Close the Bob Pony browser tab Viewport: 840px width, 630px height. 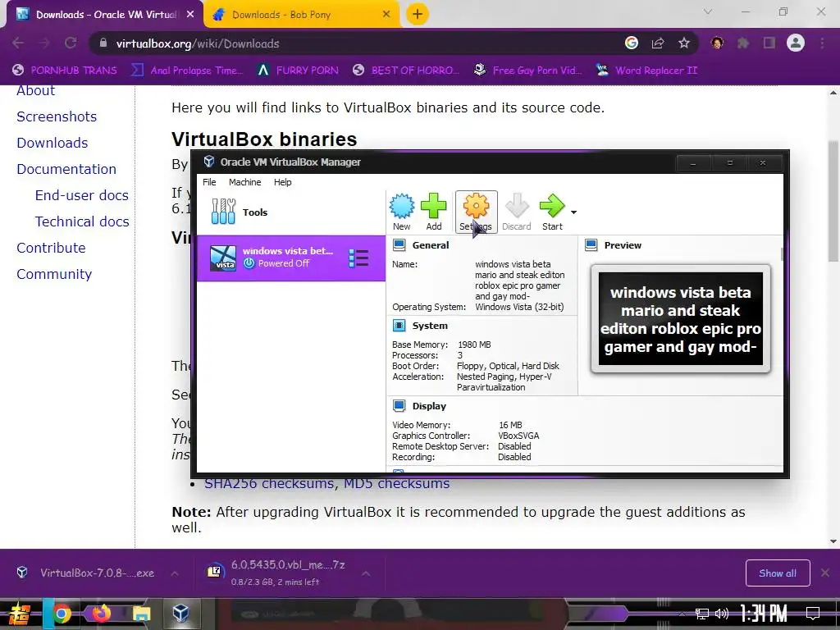(x=386, y=15)
